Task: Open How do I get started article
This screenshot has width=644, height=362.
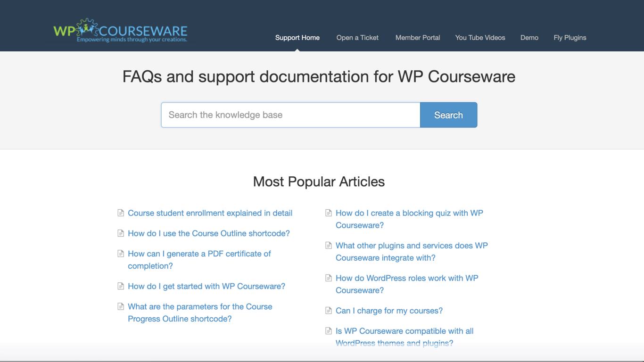Action: click(x=206, y=286)
